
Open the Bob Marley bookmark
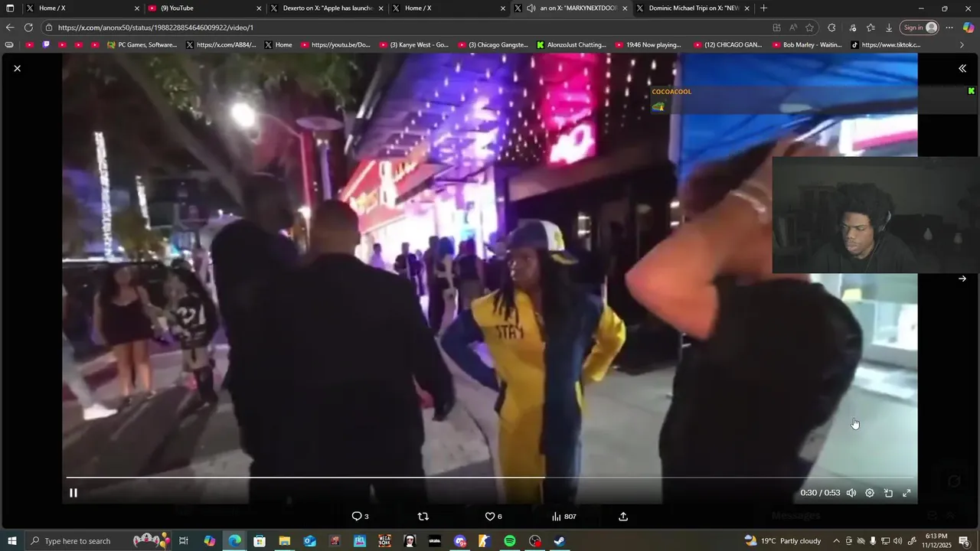[807, 45]
